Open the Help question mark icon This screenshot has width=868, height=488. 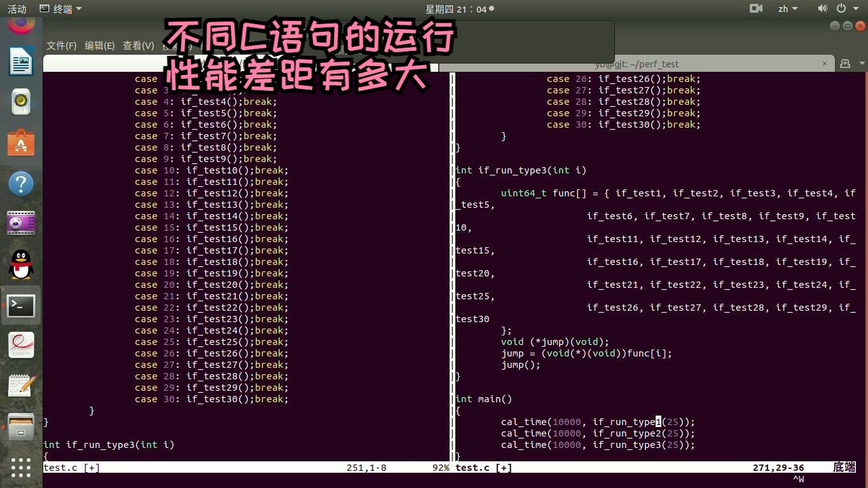click(x=21, y=184)
